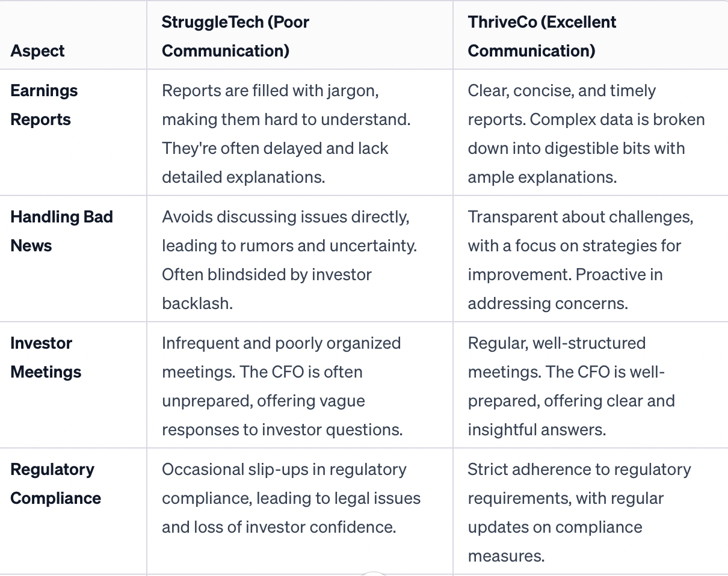The width and height of the screenshot is (728, 576).
Task: Click StruggleTech's jargon-filled earnings reports cell
Action: pyautogui.click(x=286, y=133)
